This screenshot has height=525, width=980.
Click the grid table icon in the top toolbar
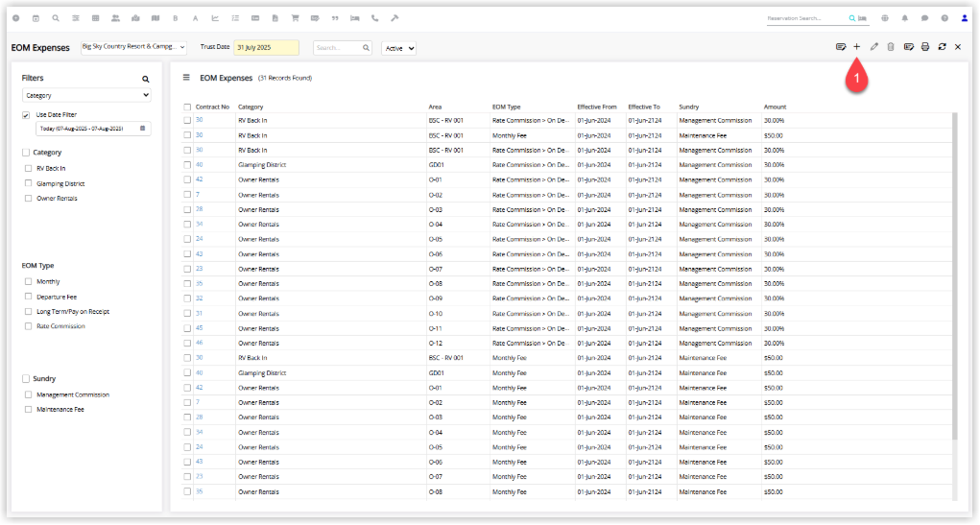[96, 18]
